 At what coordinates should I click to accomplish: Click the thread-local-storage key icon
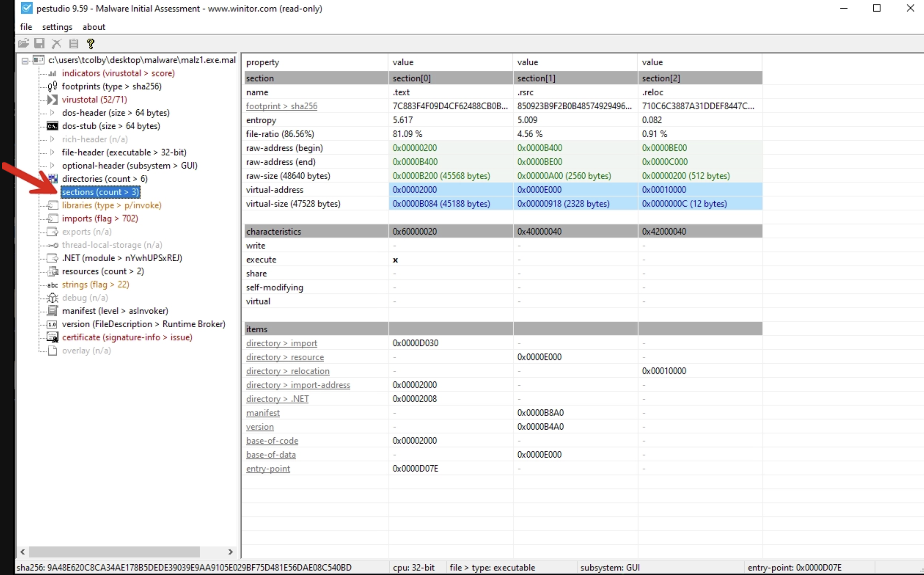pos(53,245)
